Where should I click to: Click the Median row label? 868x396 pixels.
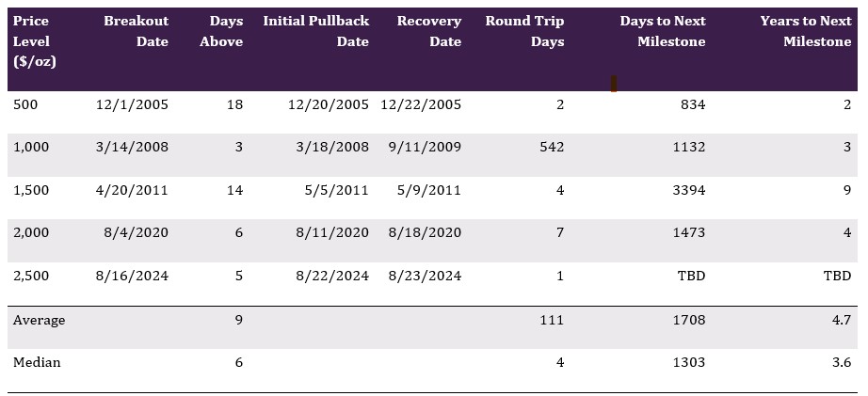click(37, 362)
